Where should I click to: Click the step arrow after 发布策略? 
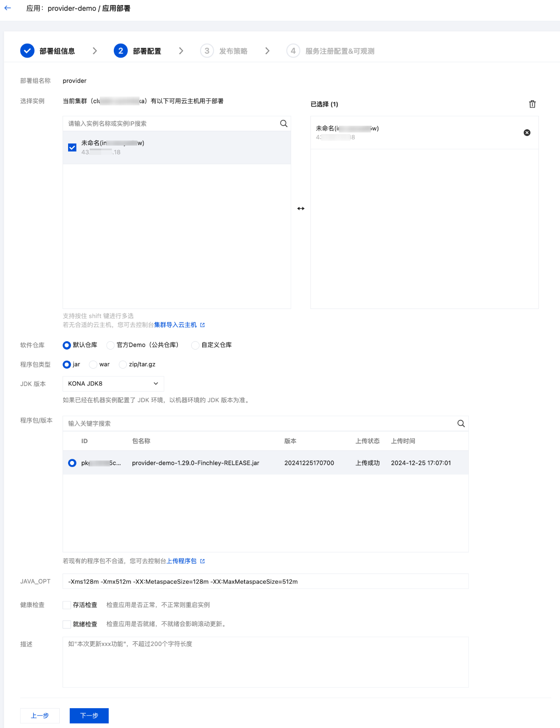267,51
